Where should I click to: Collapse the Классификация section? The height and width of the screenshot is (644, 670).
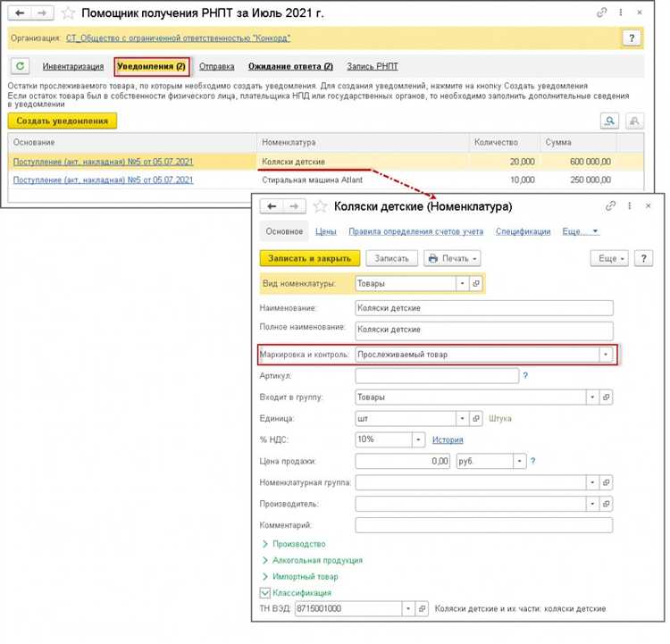(266, 592)
